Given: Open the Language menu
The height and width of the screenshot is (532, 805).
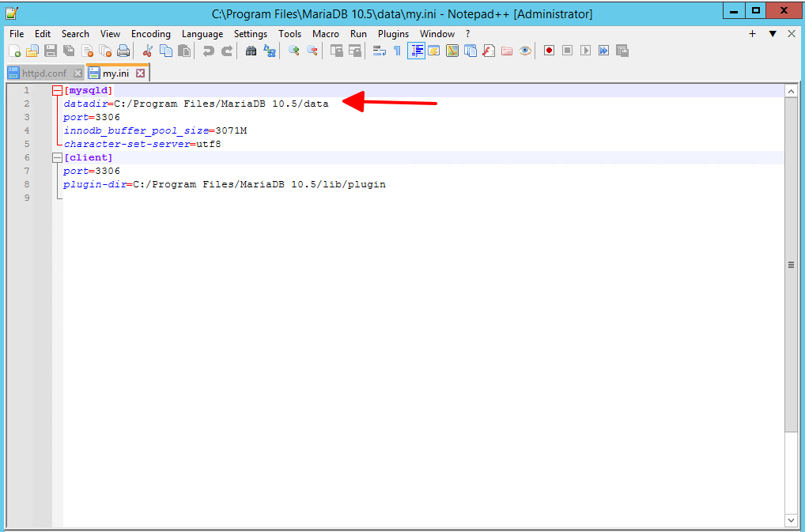Looking at the screenshot, I should click(x=202, y=34).
